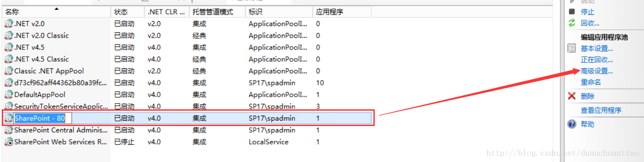Click the .NET v2.0 app pool icon
The image size is (644, 162).
(x=9, y=23)
